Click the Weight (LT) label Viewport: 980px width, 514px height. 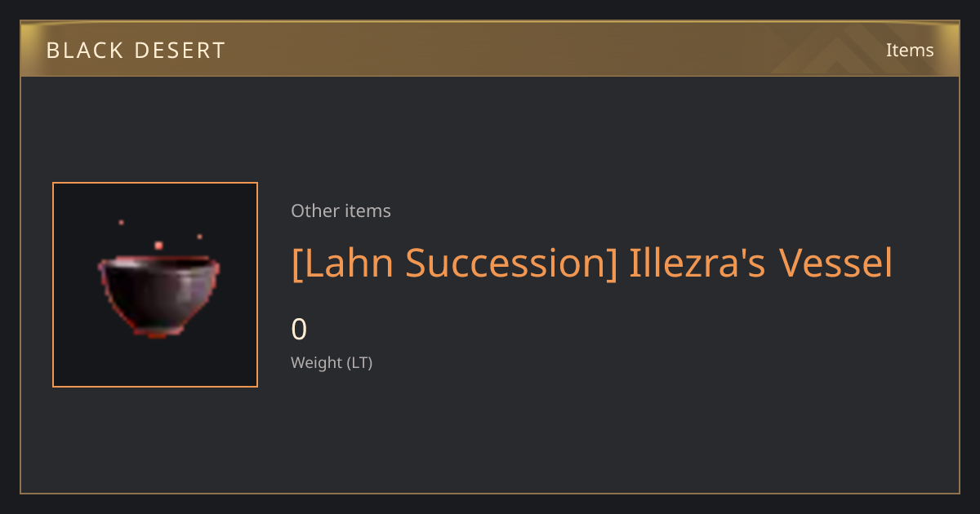point(332,363)
